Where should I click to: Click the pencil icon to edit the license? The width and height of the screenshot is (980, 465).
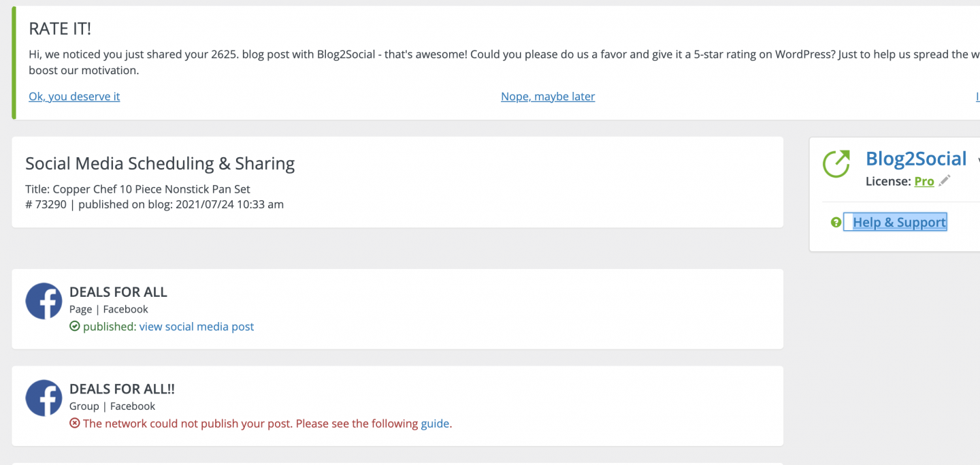pyautogui.click(x=943, y=180)
